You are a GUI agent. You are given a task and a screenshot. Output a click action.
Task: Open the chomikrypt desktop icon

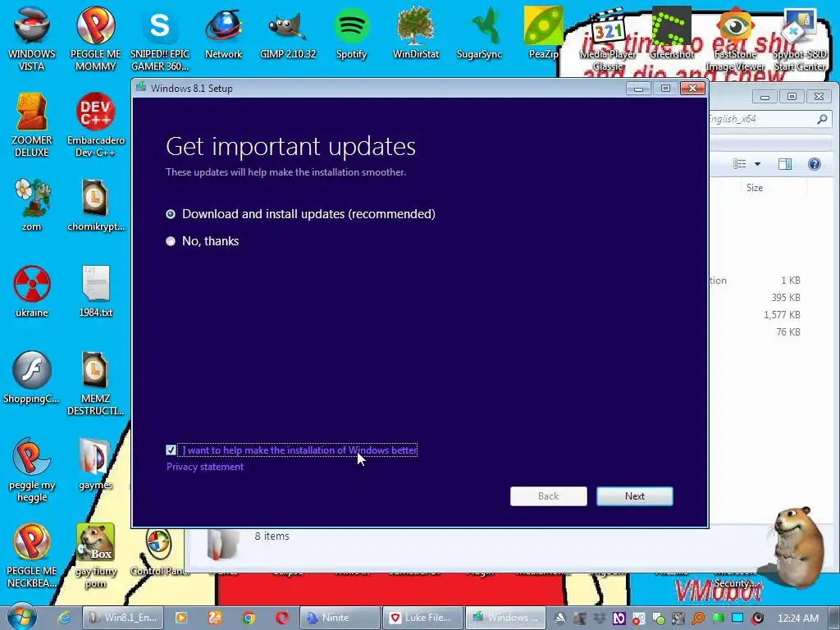click(95, 204)
